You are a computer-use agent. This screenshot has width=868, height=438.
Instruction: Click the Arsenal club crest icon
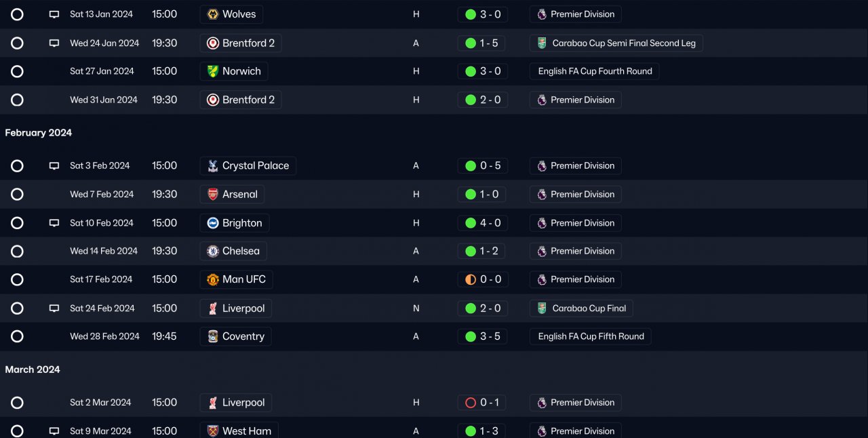[x=213, y=195]
